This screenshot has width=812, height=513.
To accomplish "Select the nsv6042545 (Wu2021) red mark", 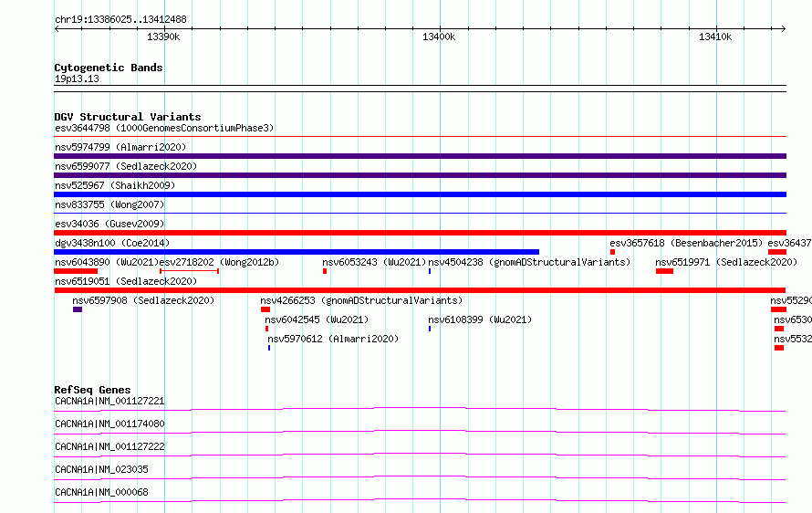I will tap(266, 329).
